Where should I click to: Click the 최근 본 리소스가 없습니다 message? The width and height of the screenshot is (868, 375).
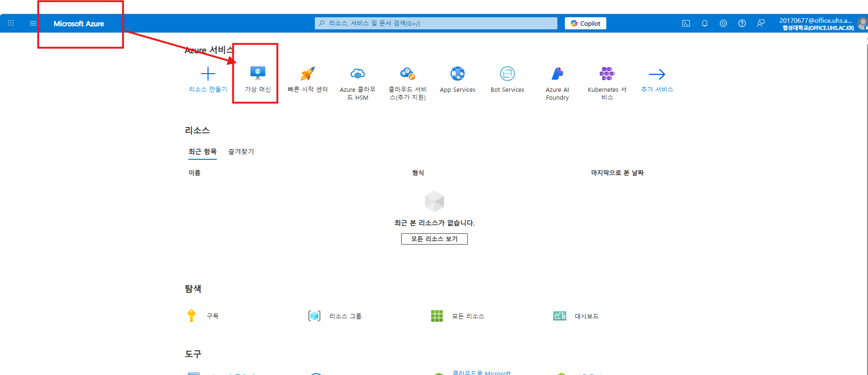(x=434, y=223)
